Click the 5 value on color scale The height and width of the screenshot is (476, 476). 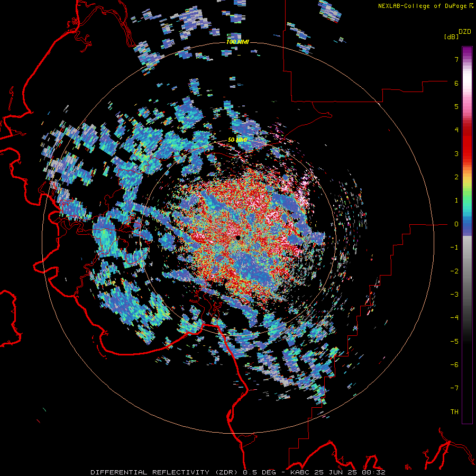click(x=456, y=106)
